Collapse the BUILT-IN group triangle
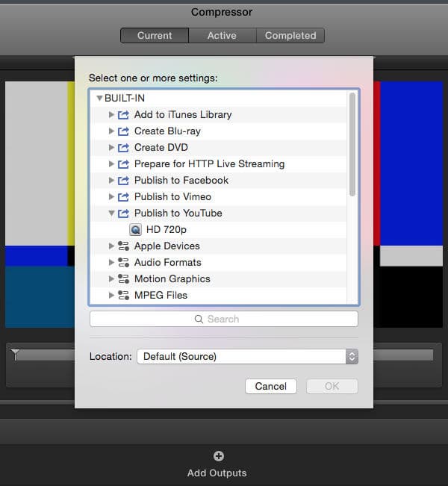Viewport: 448px width, 486px height. click(99, 99)
